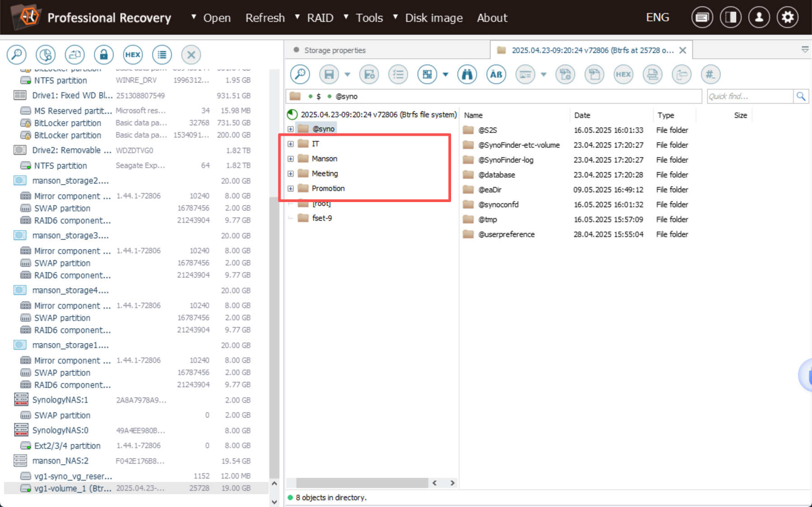
Task: Click the grid view icon in file toolbar
Action: point(427,74)
